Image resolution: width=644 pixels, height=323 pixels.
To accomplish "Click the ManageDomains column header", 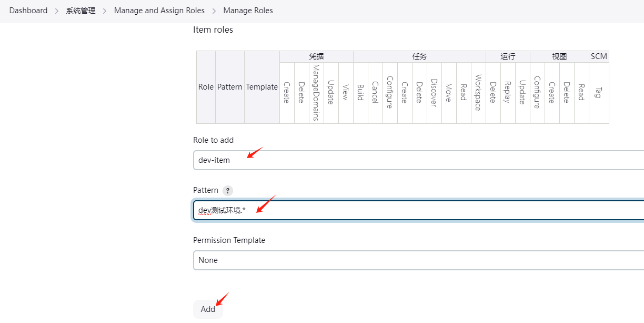I will coord(316,93).
